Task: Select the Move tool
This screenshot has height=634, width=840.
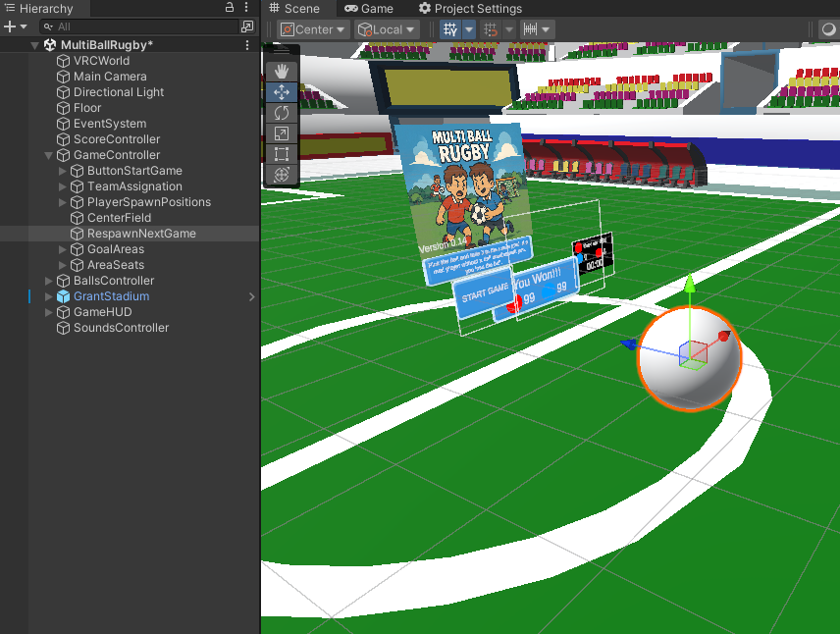Action: pos(282,91)
